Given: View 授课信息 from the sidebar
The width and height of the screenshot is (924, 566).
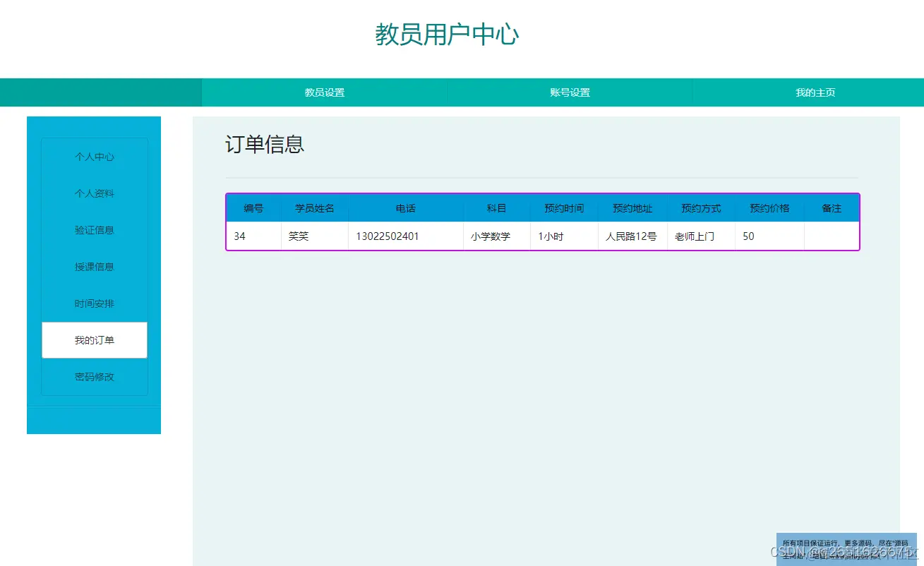Looking at the screenshot, I should (x=95, y=266).
